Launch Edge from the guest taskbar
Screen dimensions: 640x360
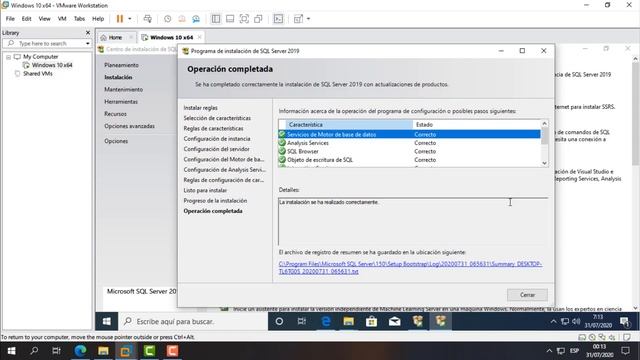[x=325, y=321]
